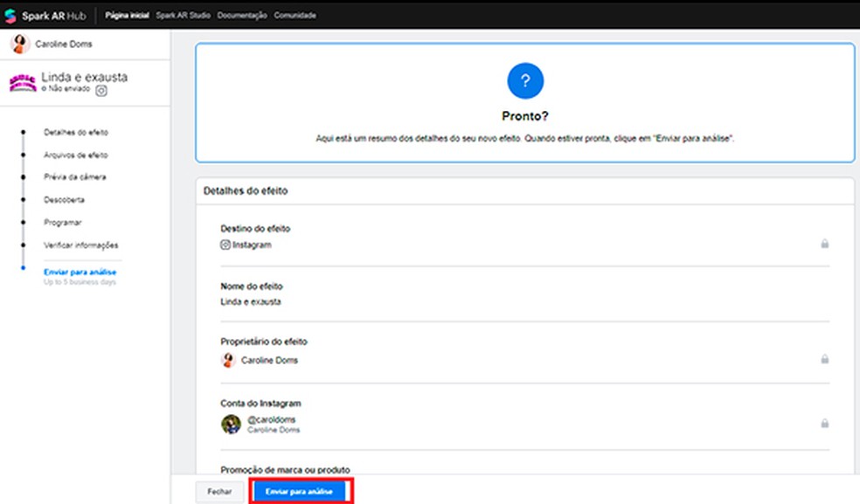Open Página inicial in top navigation
Screen dimensions: 860x504
point(127,16)
